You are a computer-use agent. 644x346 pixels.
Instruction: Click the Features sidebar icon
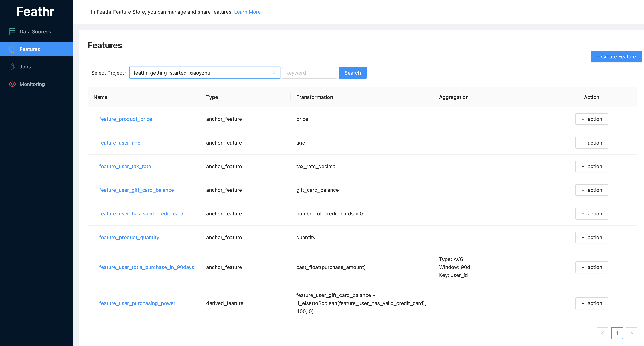point(12,49)
